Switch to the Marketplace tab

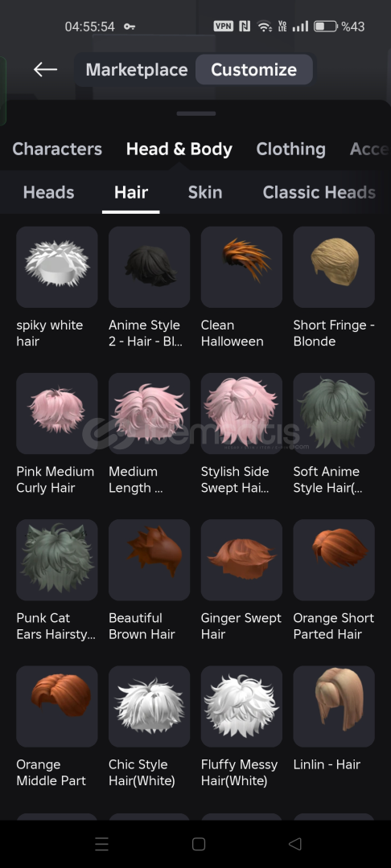point(136,70)
